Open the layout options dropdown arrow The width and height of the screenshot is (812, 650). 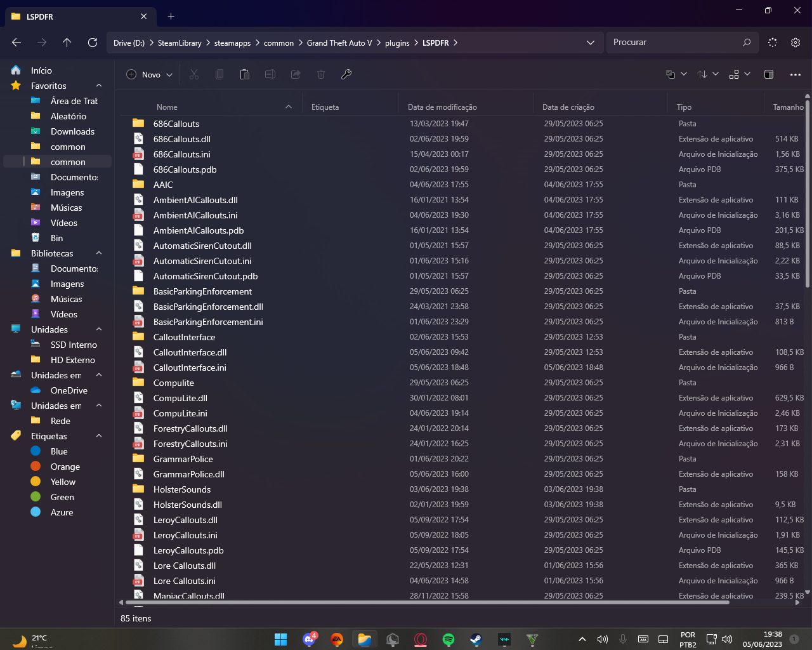point(747,74)
